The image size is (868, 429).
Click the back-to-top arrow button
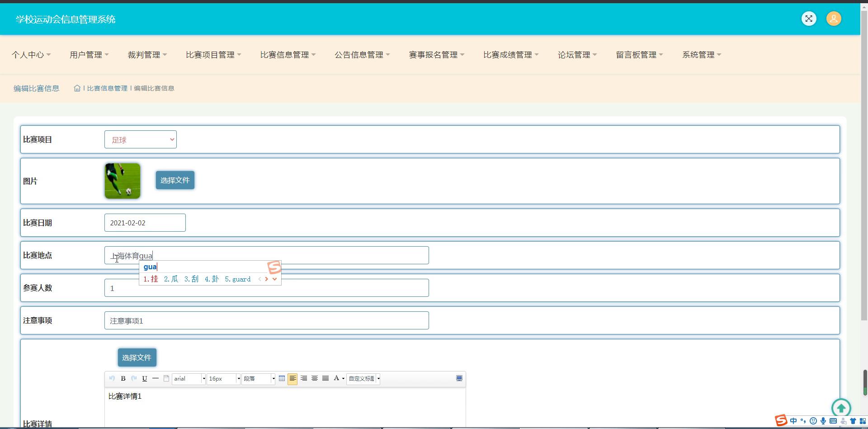click(x=841, y=408)
